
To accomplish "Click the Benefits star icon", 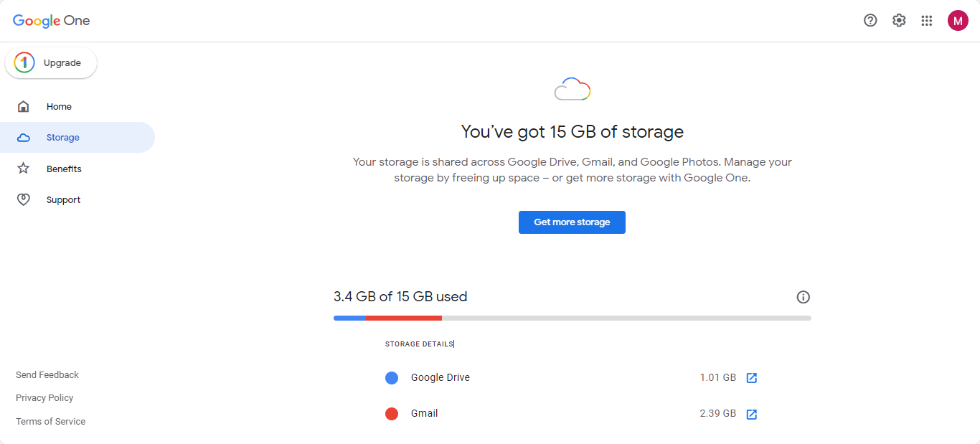I will click(x=24, y=169).
